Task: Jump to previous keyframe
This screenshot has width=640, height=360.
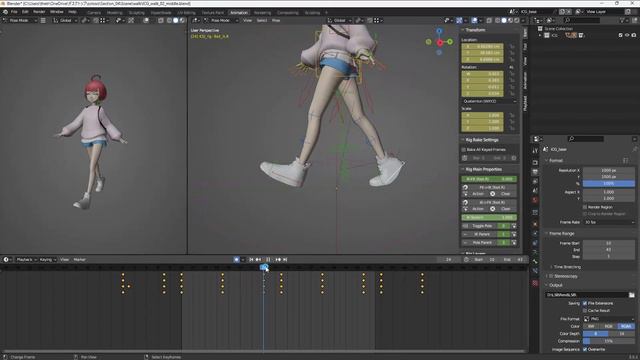Action: 258,260
